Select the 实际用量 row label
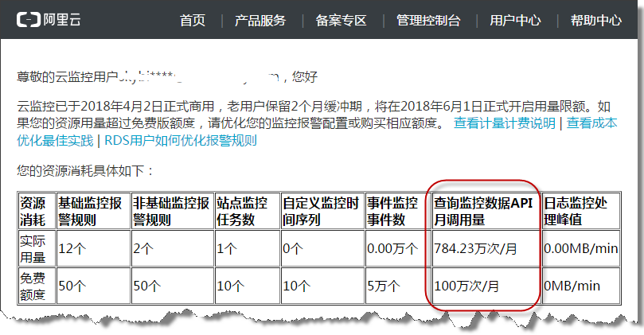The image size is (644, 335). coord(37,248)
